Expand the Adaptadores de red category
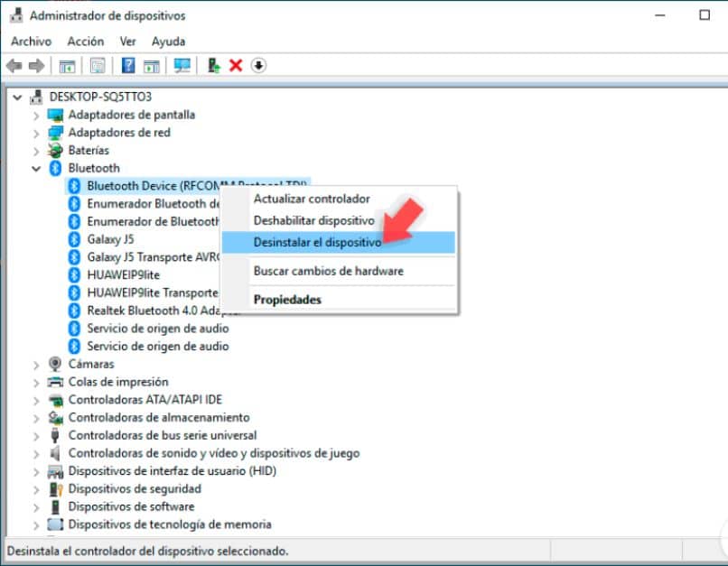728x566 pixels. click(36, 133)
